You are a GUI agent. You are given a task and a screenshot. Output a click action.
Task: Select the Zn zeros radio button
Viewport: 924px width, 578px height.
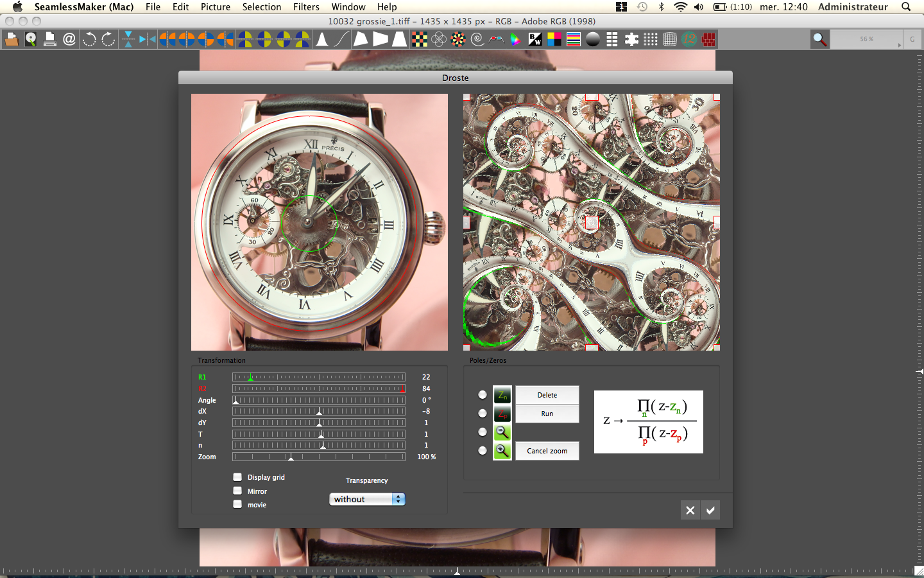(x=483, y=395)
